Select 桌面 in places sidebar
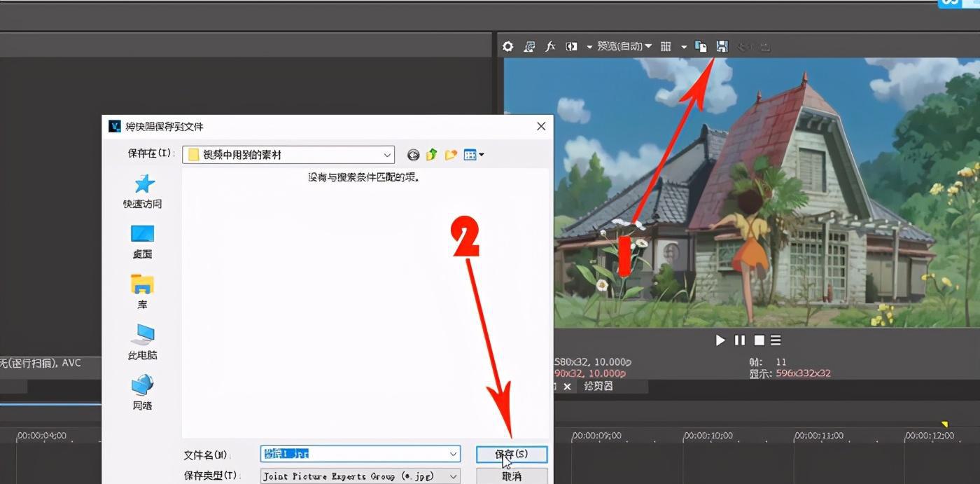Viewport: 980px width, 484px height. pyautogui.click(x=143, y=242)
